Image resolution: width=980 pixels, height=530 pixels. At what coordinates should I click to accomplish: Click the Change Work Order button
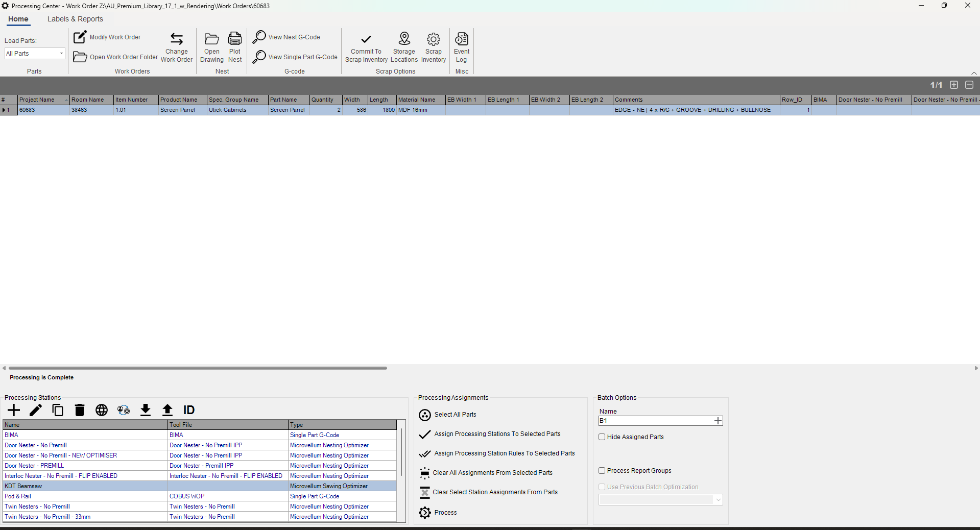tap(177, 47)
